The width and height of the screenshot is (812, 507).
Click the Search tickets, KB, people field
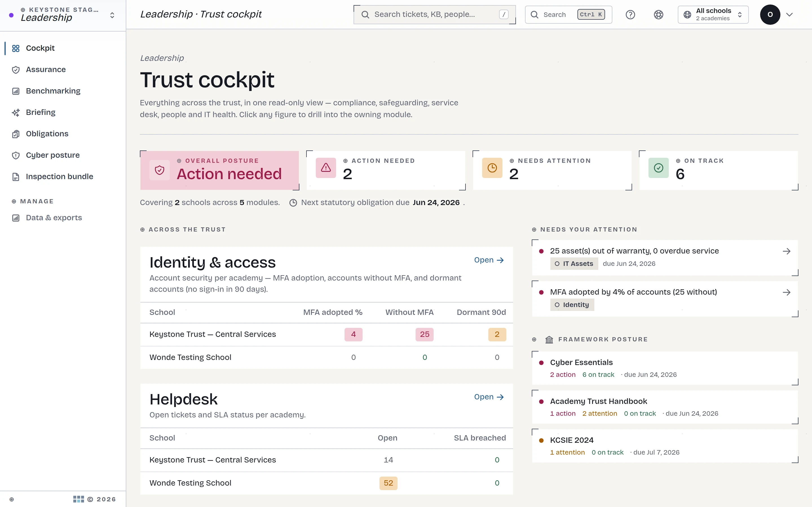click(434, 14)
